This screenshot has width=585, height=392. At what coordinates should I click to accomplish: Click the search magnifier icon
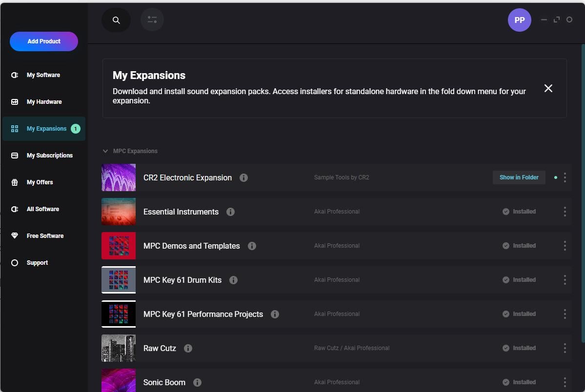click(x=116, y=20)
